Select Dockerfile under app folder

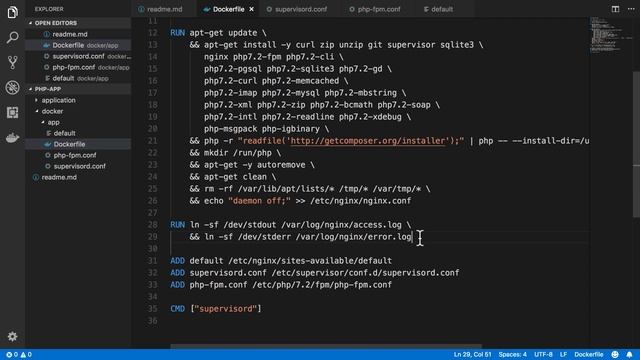point(69,144)
